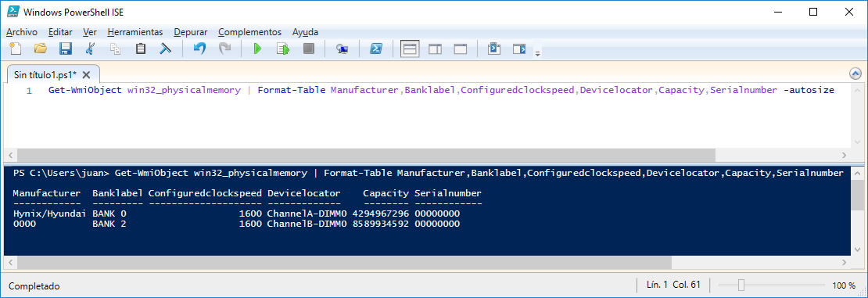The image size is (868, 298).
Task: Click capacity value 8589934592
Action: [380, 224]
